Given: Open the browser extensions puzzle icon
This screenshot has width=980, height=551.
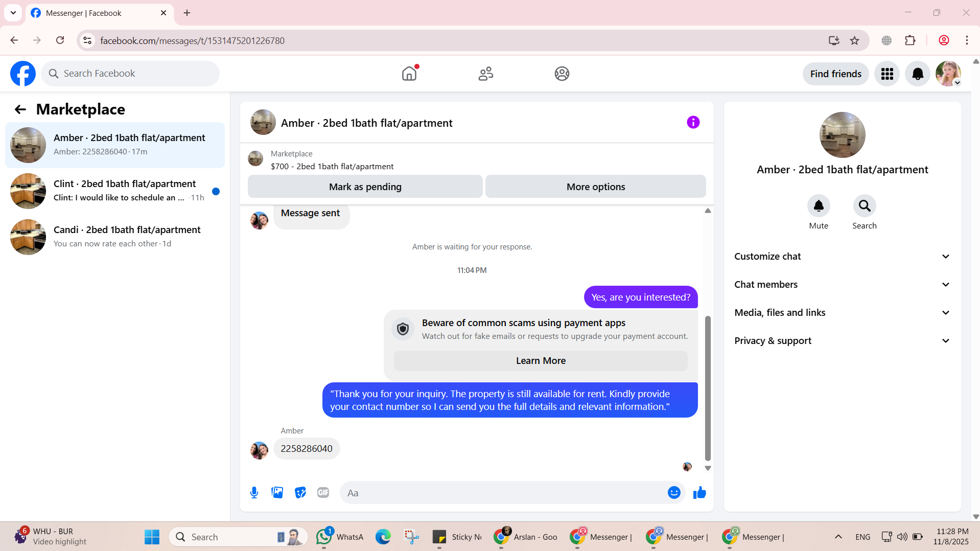Looking at the screenshot, I should (910, 40).
